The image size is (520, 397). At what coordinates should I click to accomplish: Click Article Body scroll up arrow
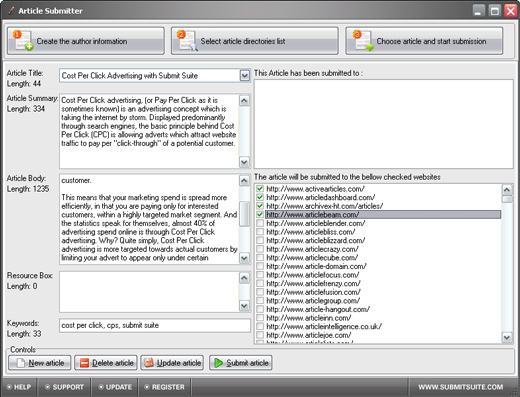(x=244, y=181)
